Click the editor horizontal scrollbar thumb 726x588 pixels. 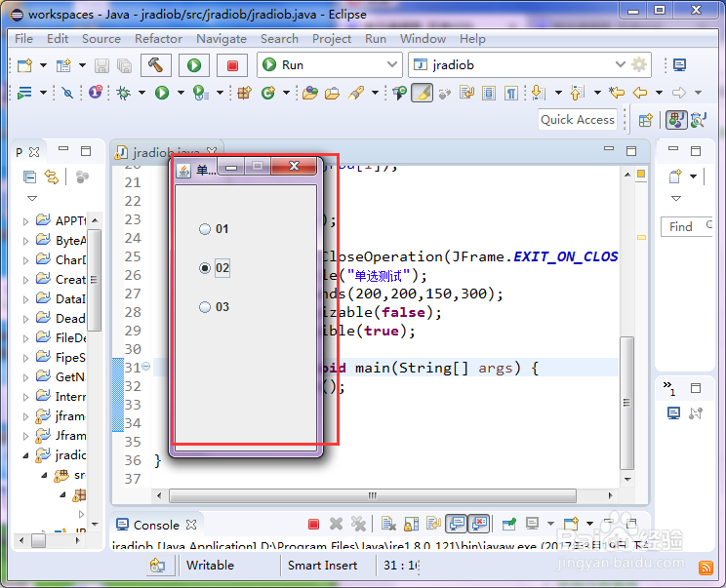[x=373, y=495]
